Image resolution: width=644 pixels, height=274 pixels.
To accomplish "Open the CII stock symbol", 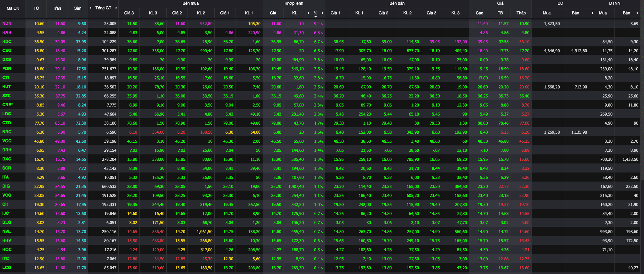I will click(5, 204).
